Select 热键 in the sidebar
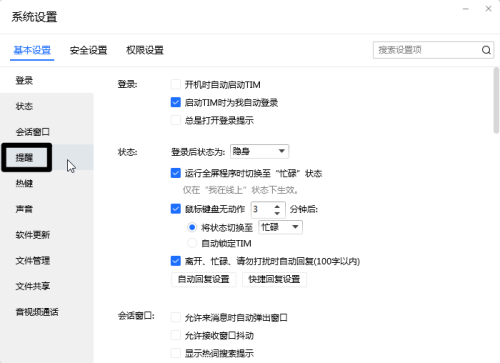The height and width of the screenshot is (363, 500). tap(47, 183)
